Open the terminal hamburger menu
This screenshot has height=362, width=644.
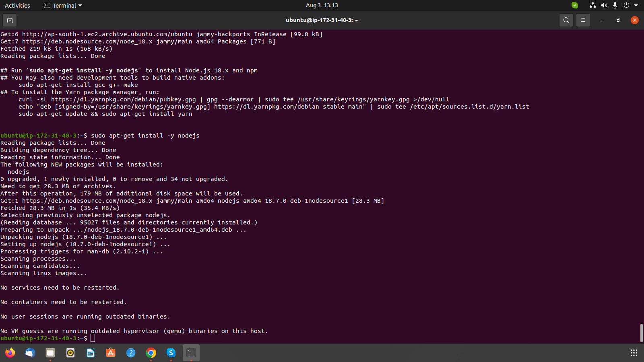tap(583, 20)
